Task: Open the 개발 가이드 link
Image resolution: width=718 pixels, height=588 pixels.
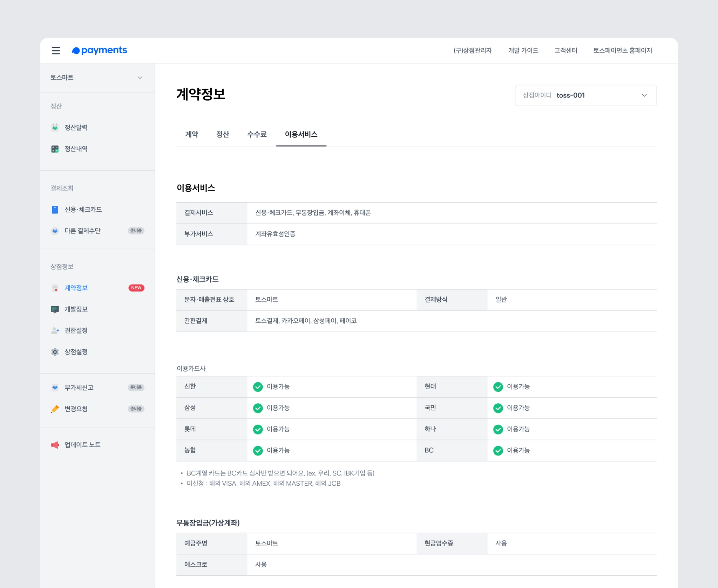Action: click(x=523, y=50)
